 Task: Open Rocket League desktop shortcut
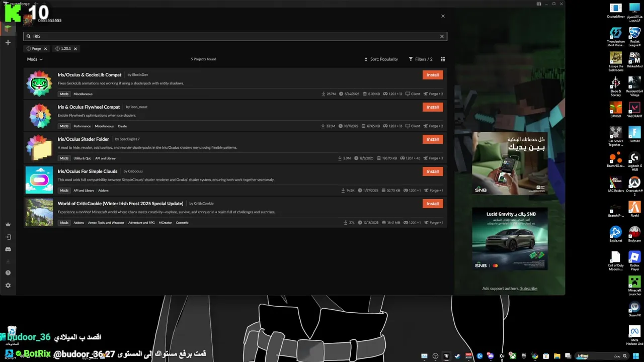point(634,37)
